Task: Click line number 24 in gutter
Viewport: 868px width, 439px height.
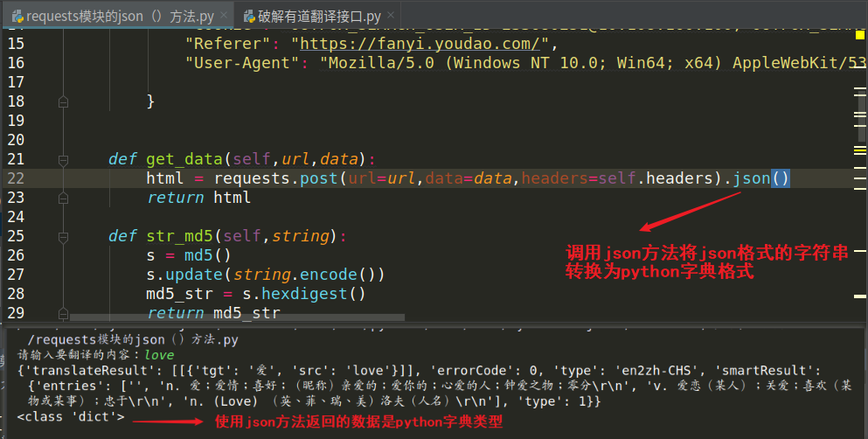Action: 16,217
